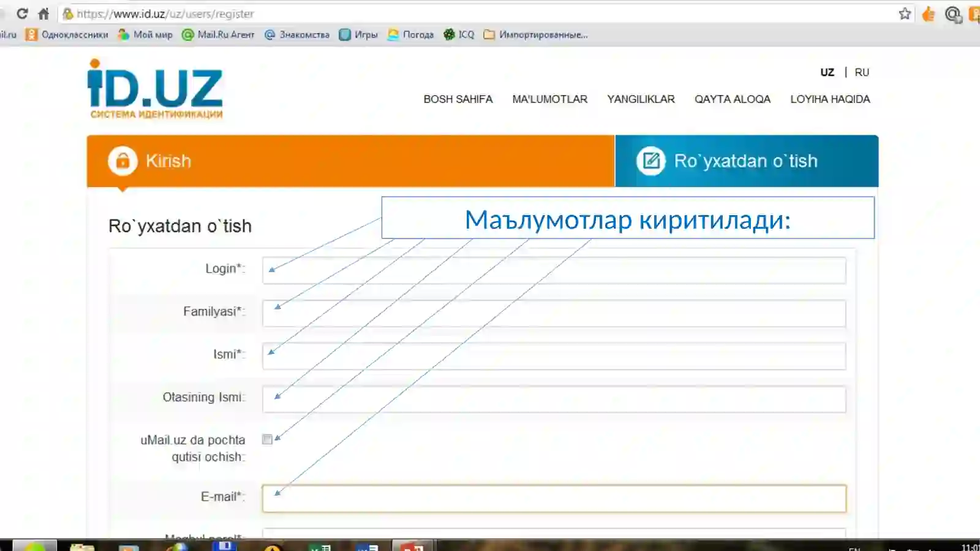This screenshot has height=551, width=980.
Task: Click the orange lock icon beside Kirish
Action: tap(123, 161)
